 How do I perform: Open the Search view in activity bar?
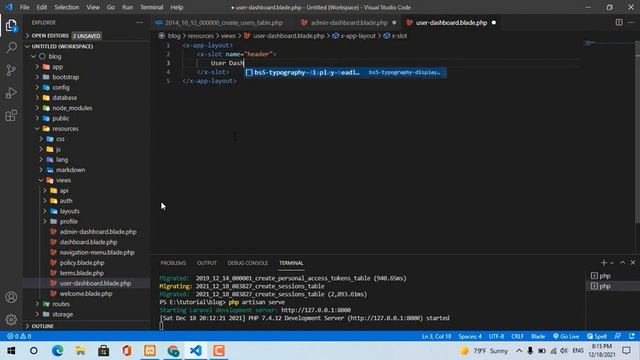[11, 48]
